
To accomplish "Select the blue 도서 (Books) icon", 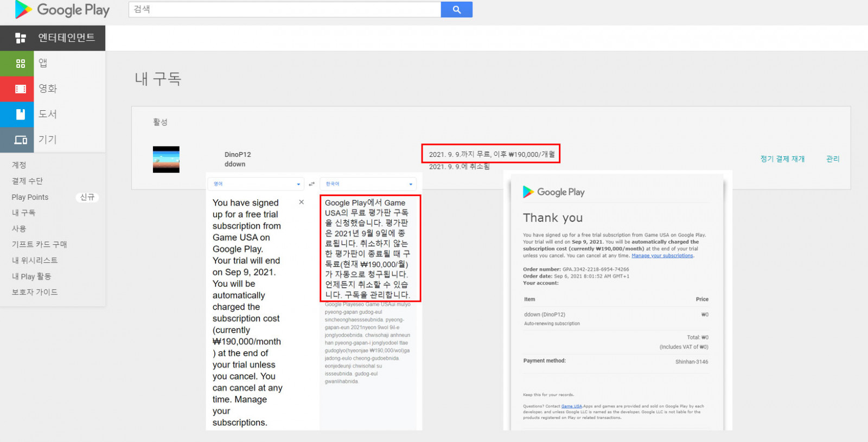I will (21, 115).
